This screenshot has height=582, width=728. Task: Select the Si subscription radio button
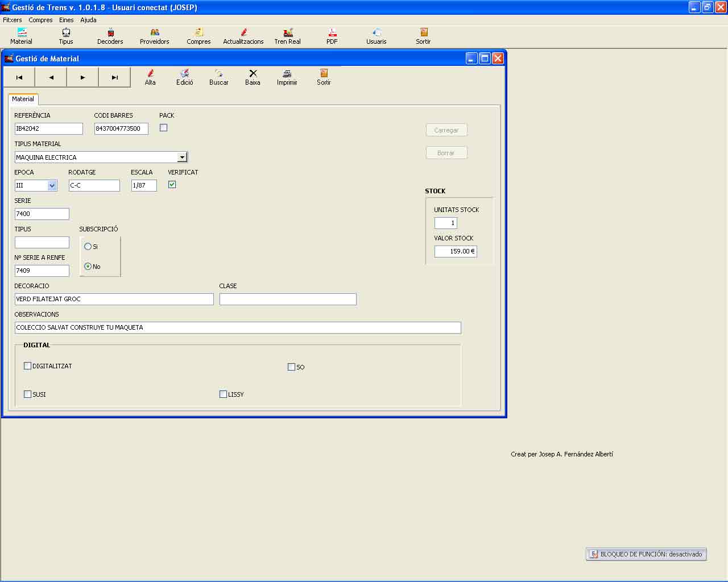click(x=88, y=247)
